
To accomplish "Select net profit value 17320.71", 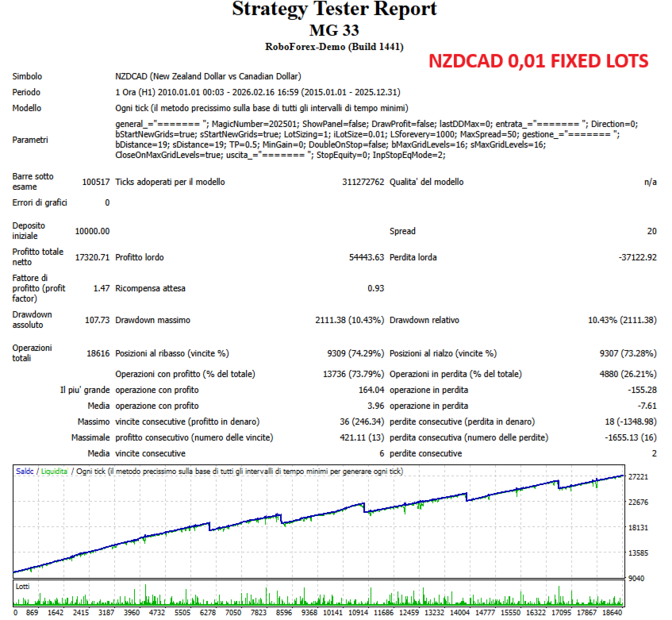I will tap(92, 257).
